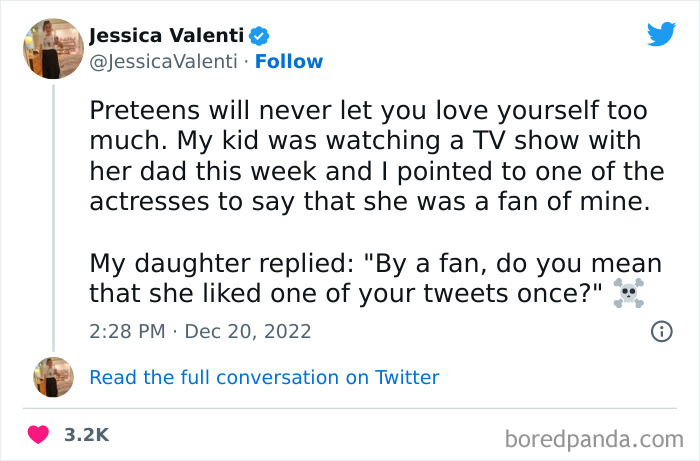Click the 3.2K likes count
700x461 pixels.
[x=86, y=436]
